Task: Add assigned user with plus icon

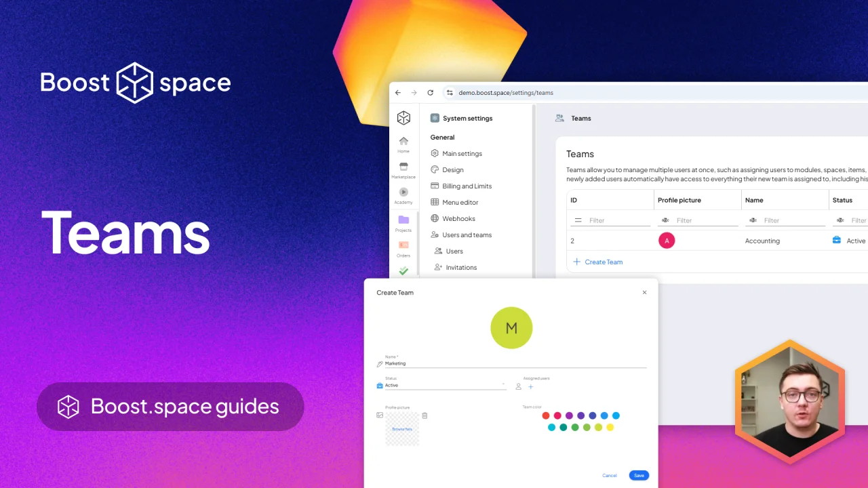Action: point(531,387)
